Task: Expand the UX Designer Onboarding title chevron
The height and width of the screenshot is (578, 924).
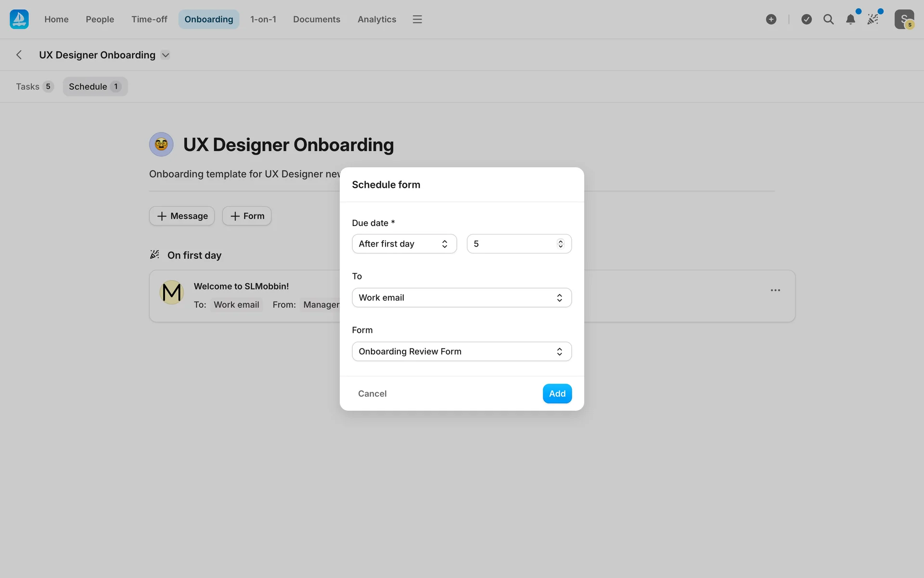Action: coord(166,55)
